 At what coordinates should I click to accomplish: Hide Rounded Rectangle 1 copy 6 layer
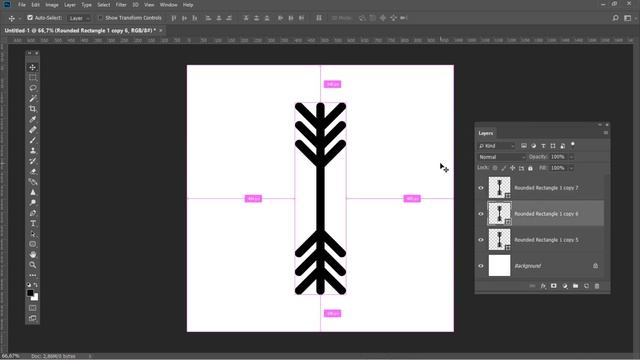click(481, 214)
